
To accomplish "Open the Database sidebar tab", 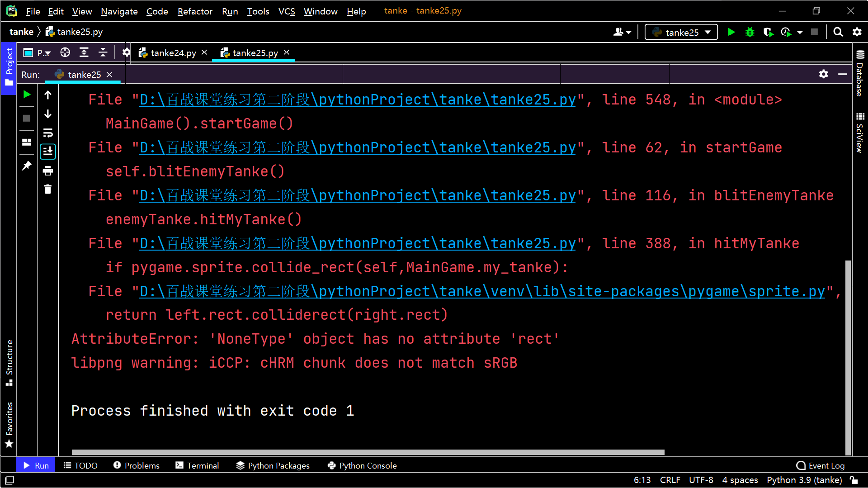I will 860,73.
